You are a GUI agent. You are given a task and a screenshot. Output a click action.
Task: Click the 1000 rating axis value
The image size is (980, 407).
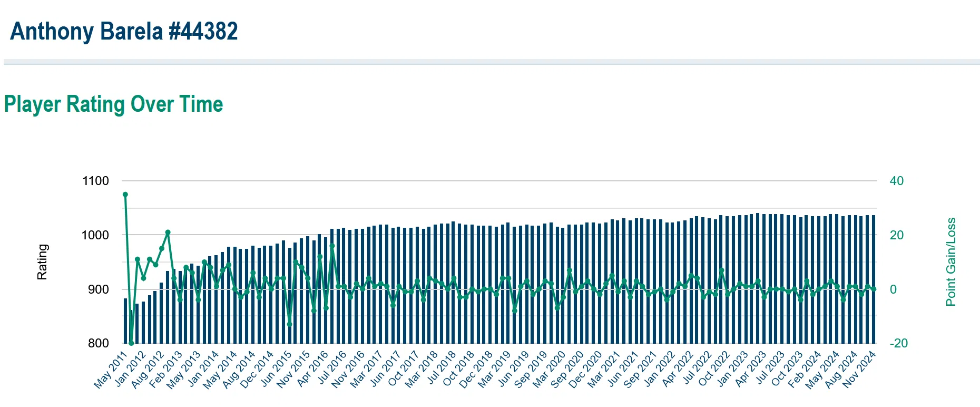point(95,235)
